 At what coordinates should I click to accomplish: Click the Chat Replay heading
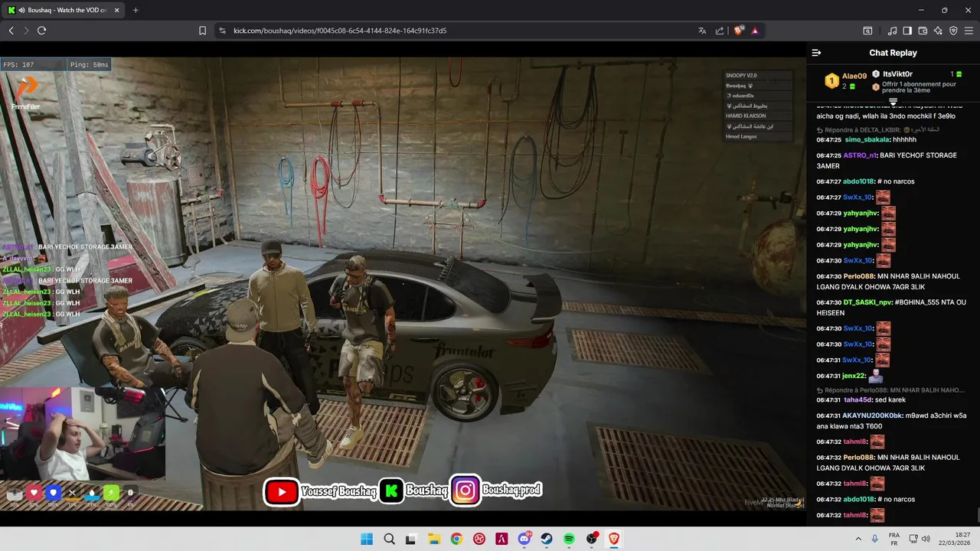tap(893, 53)
